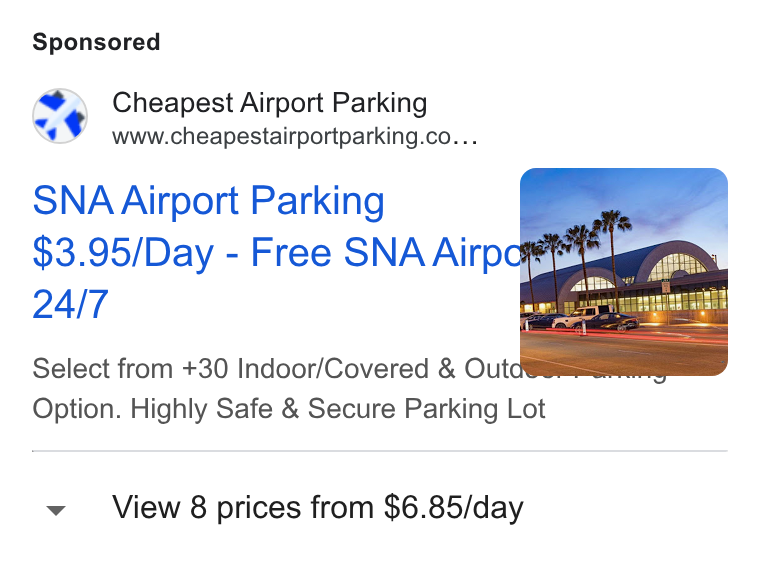
Task: Open the airport terminal thumbnail image
Action: click(x=624, y=272)
